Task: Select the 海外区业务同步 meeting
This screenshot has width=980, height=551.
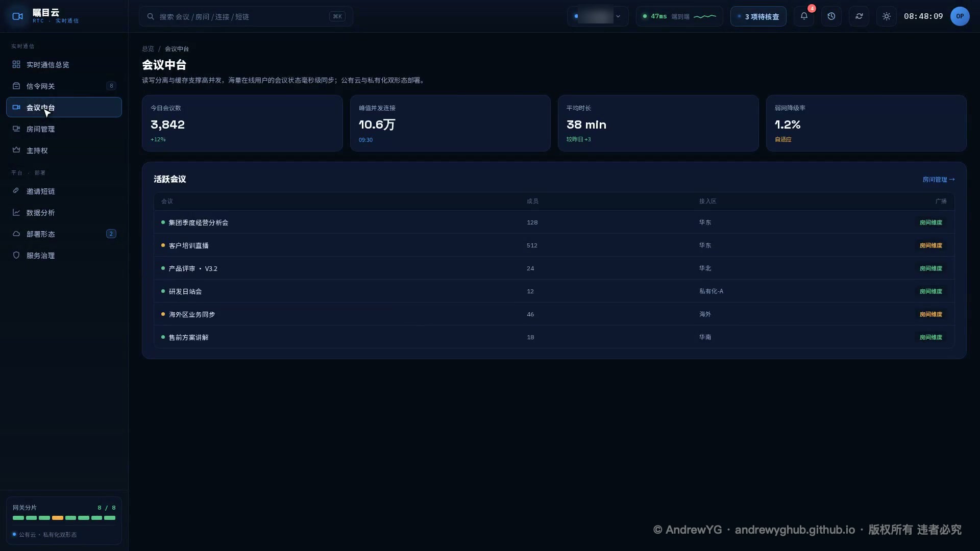Action: (554, 314)
